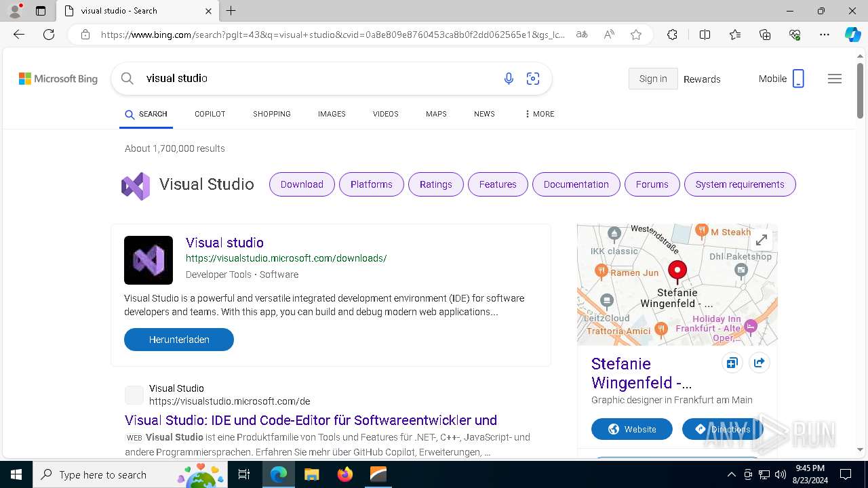The image size is (868, 488).
Task: Click the Microsoft Bing logo
Action: 58,79
